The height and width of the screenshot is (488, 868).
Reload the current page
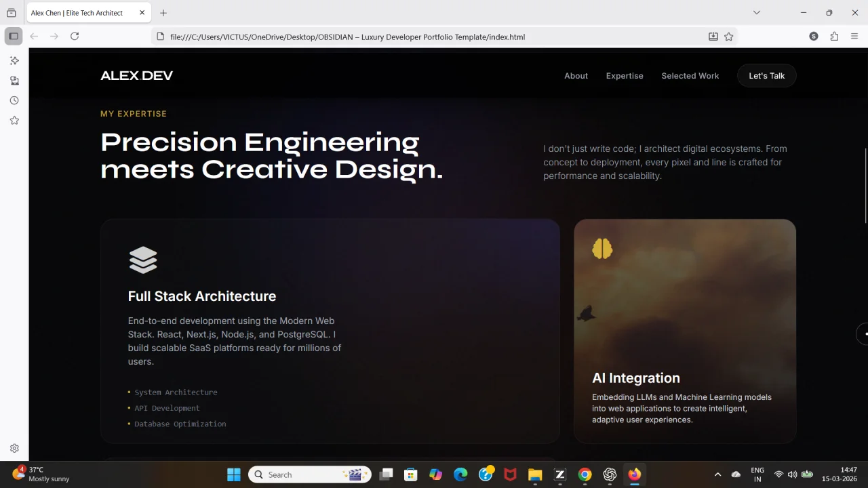click(x=75, y=36)
